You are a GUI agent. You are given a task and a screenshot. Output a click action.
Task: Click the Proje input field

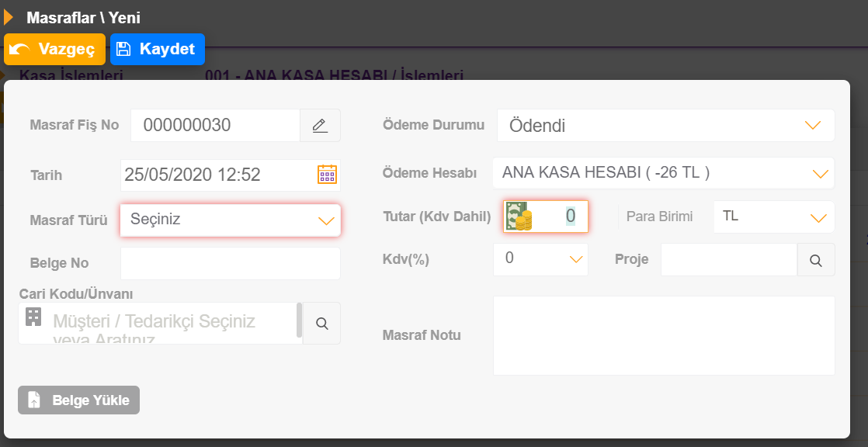[728, 259]
